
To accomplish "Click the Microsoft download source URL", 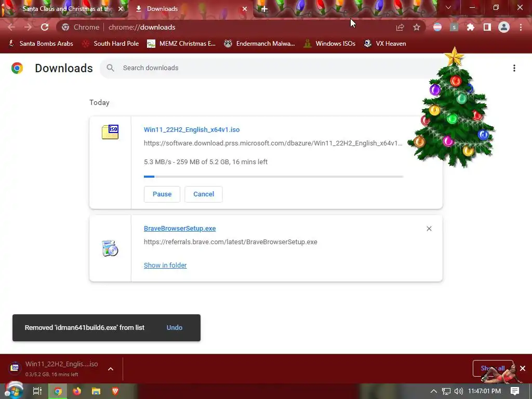I will (273, 143).
